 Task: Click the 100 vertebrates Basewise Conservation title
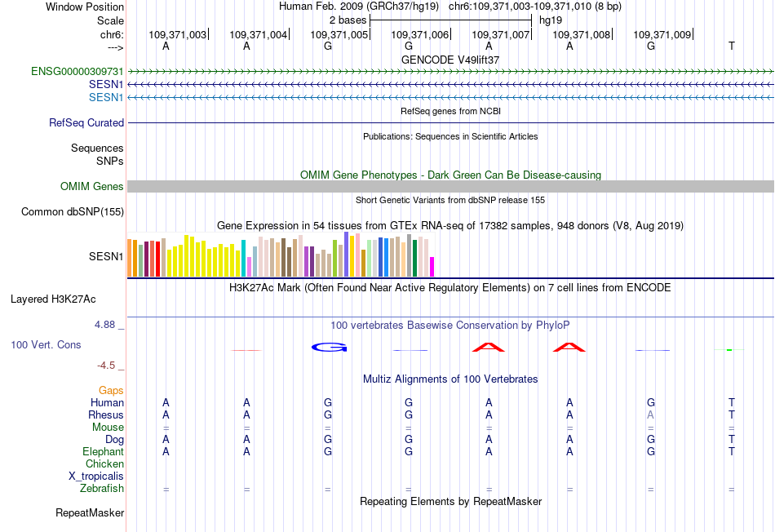click(x=449, y=326)
